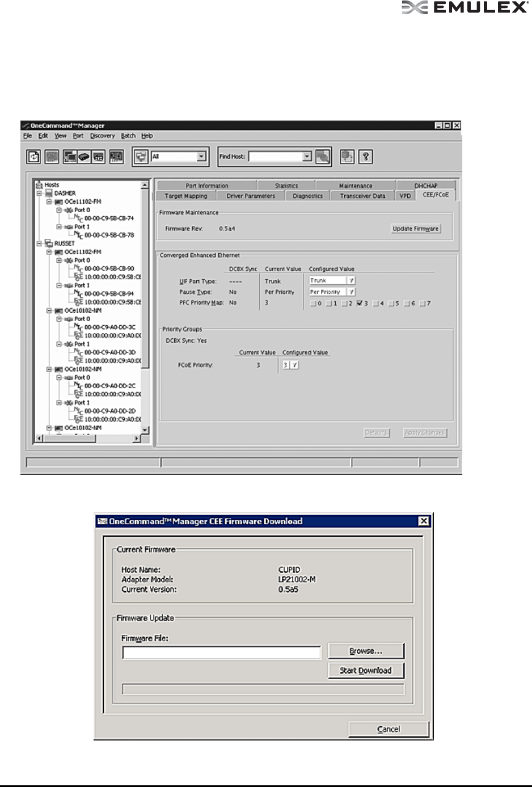
Task: Click the Help question mark toolbar icon
Action: coord(366,157)
